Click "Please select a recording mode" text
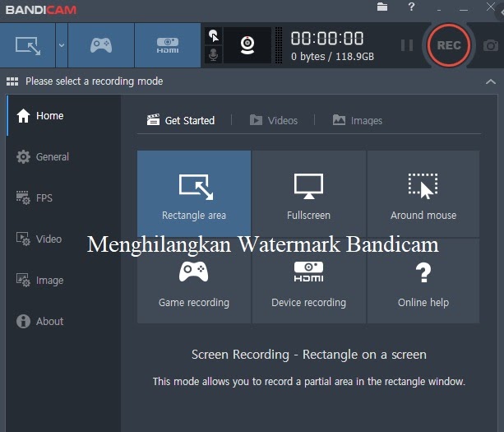 (x=95, y=81)
